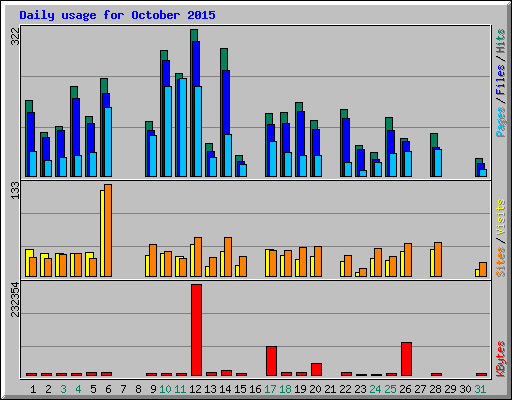Click day label '16' on the x-axis
This screenshot has height=400, width=512.
pos(255,389)
